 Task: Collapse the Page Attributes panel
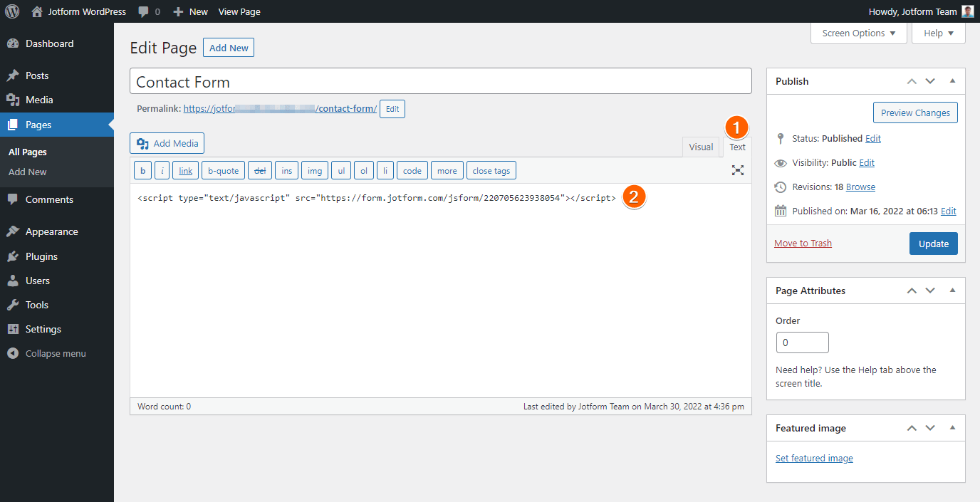tap(952, 291)
